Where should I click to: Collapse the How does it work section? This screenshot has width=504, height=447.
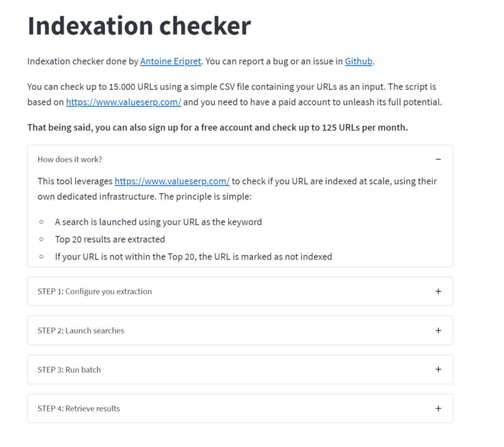point(438,159)
